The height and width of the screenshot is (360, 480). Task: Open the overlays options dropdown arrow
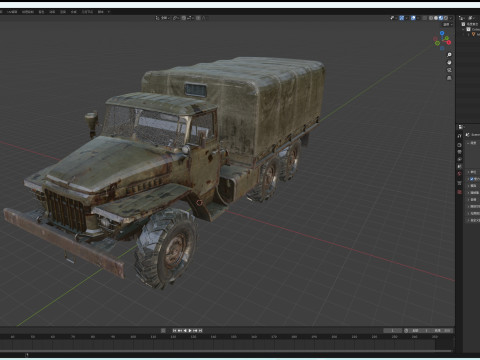click(x=418, y=18)
